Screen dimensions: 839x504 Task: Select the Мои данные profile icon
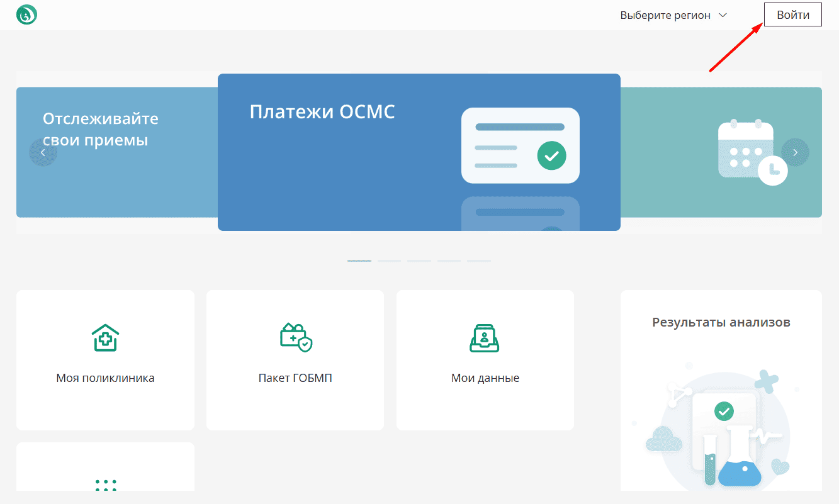pyautogui.click(x=485, y=338)
